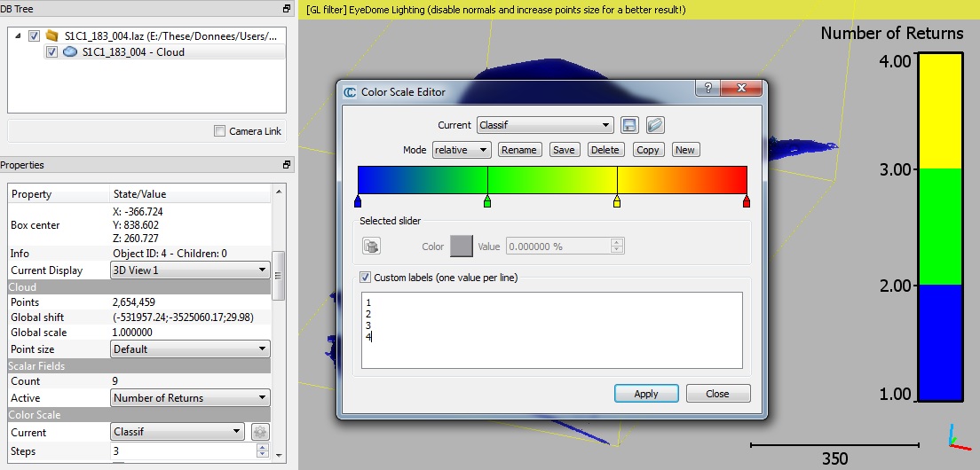Click the Scalar Fields Count value 9
This screenshot has width=980, height=470.
coord(116,380)
